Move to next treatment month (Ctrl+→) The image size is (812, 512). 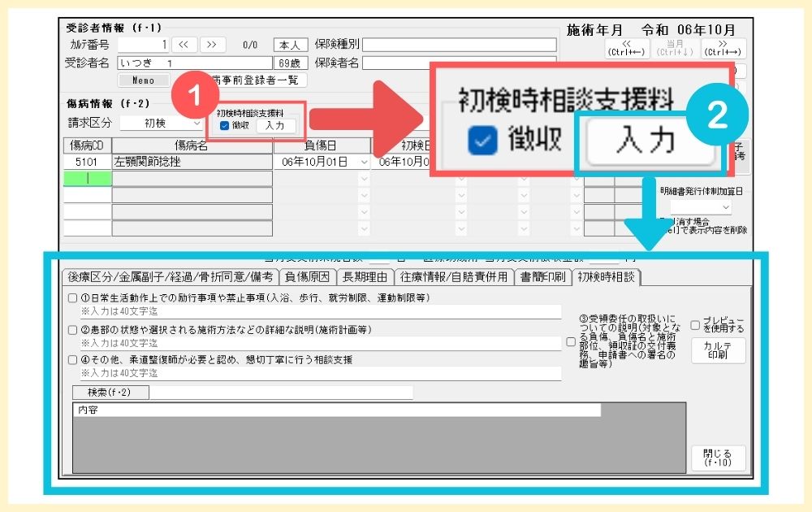723,49
